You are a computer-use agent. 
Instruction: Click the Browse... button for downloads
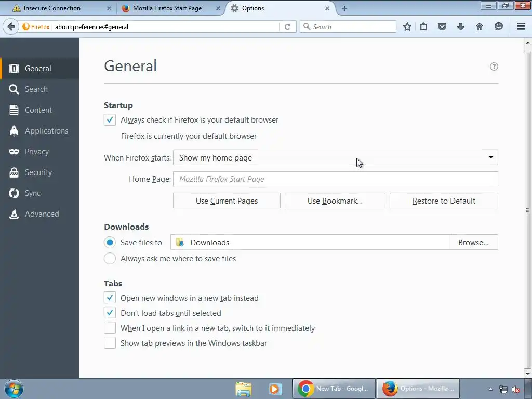473,242
